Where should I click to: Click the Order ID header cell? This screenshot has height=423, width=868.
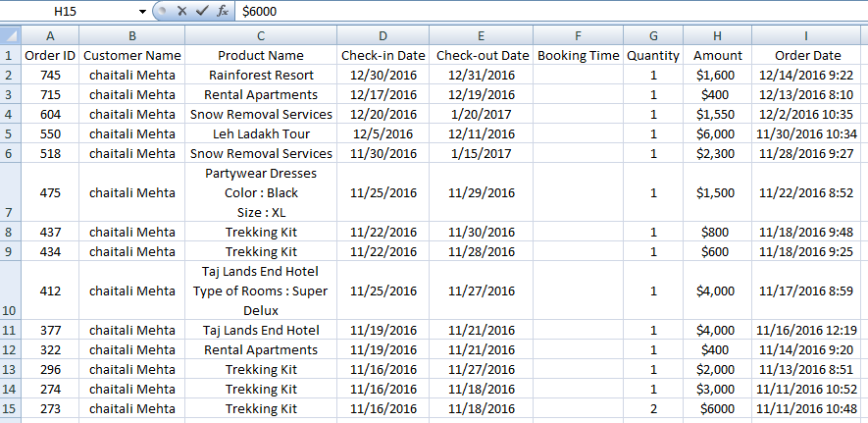point(50,55)
